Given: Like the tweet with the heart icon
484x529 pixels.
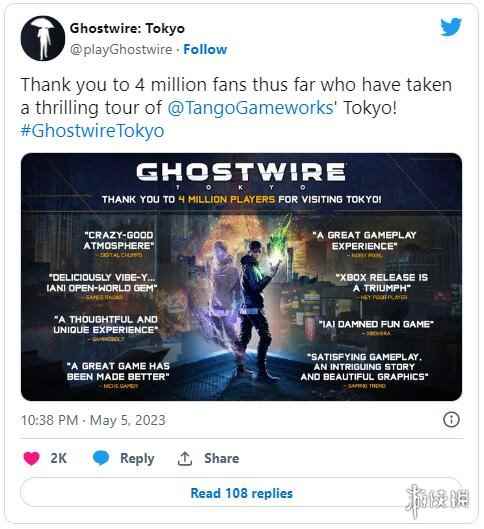Looking at the screenshot, I should [x=31, y=458].
